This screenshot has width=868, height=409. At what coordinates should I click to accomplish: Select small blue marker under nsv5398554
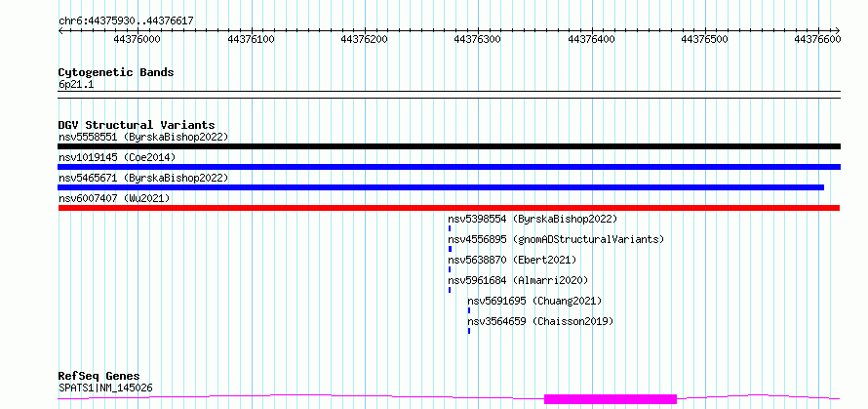click(x=450, y=228)
